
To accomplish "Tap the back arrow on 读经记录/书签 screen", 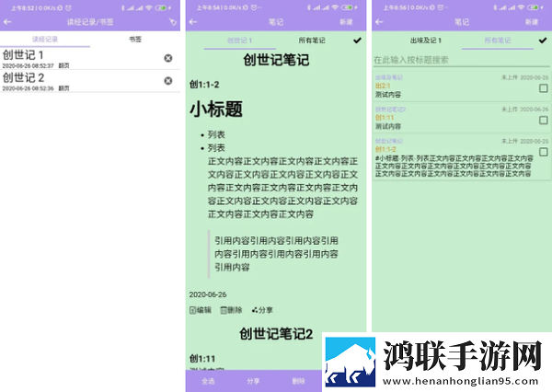I will (7, 22).
